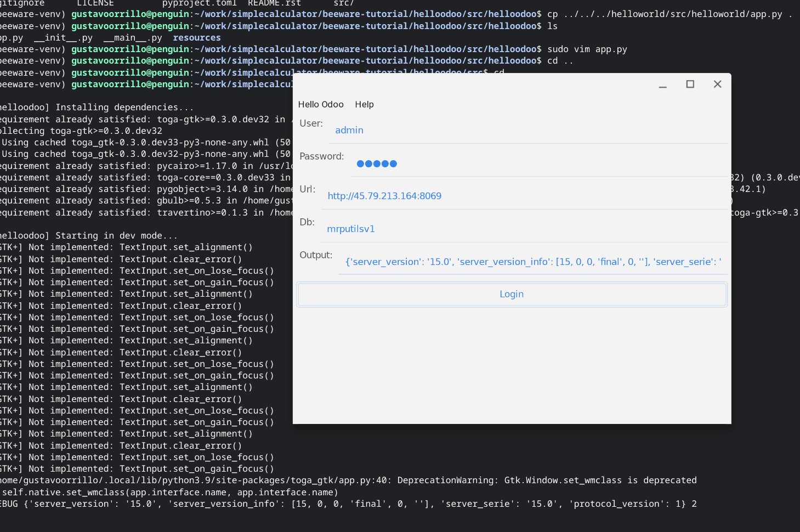Click the Url field with http://45.79.213.164:8069
Image resolution: width=800 pixels, height=532 pixels.
pos(525,196)
